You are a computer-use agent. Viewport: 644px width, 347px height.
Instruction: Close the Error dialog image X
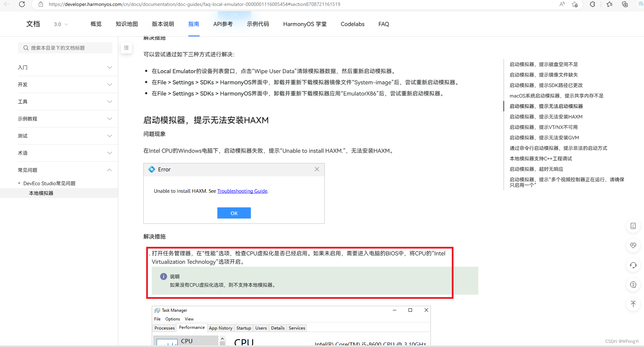[317, 169]
